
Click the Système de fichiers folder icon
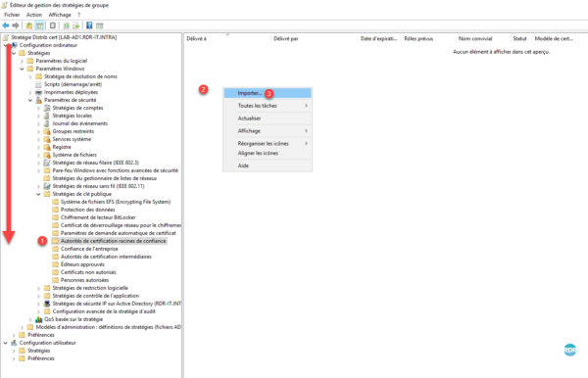click(47, 155)
